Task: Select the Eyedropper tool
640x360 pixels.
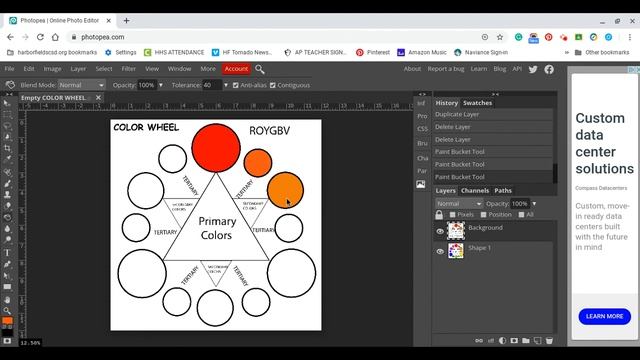Action: (7, 159)
